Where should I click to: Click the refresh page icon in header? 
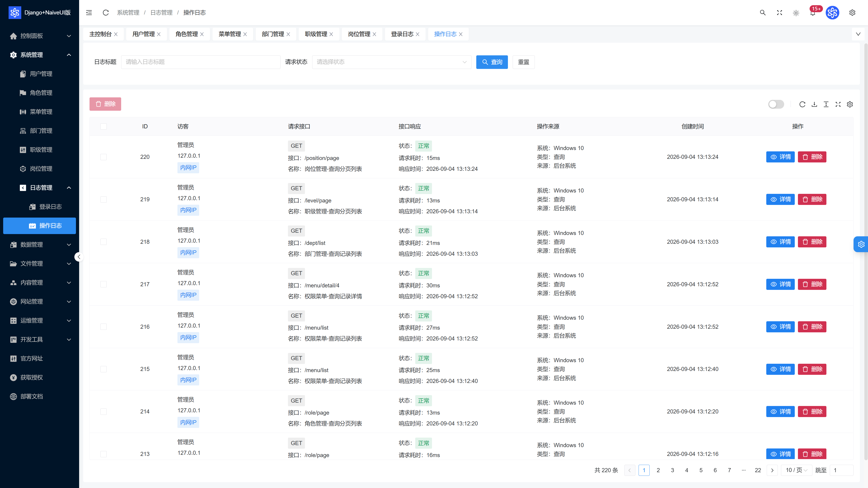tap(106, 12)
